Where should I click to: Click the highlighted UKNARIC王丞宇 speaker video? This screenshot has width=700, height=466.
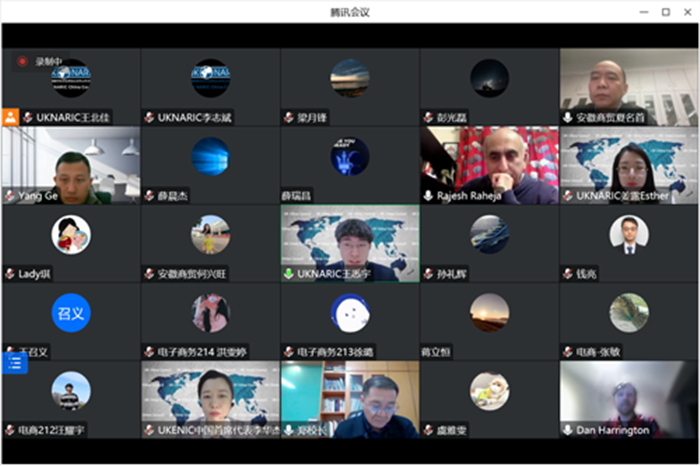tap(350, 241)
